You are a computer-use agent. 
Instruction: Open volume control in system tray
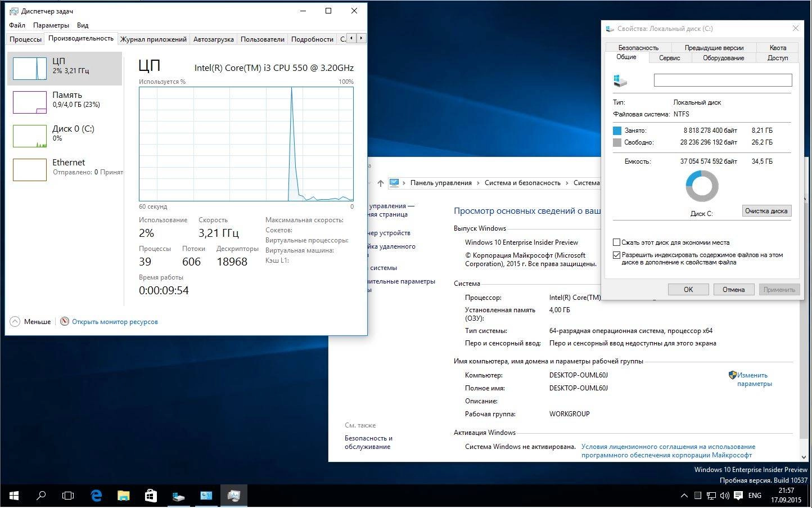click(724, 496)
